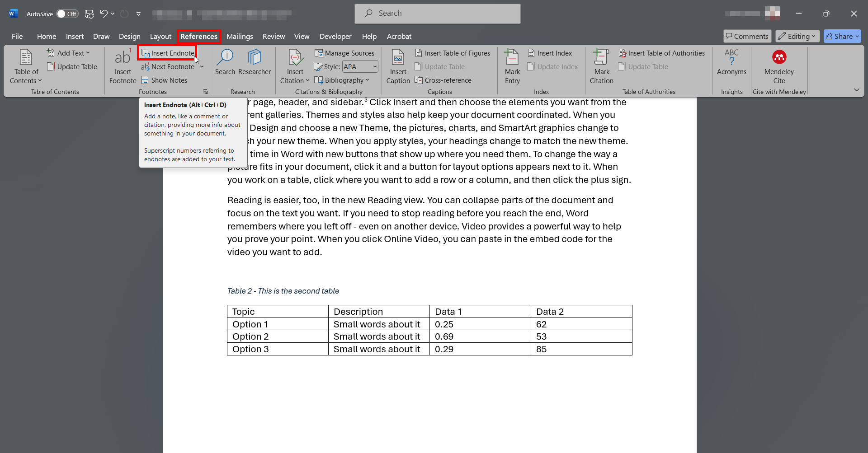Open the Table of Contents gallery
868x453 pixels.
click(x=25, y=66)
